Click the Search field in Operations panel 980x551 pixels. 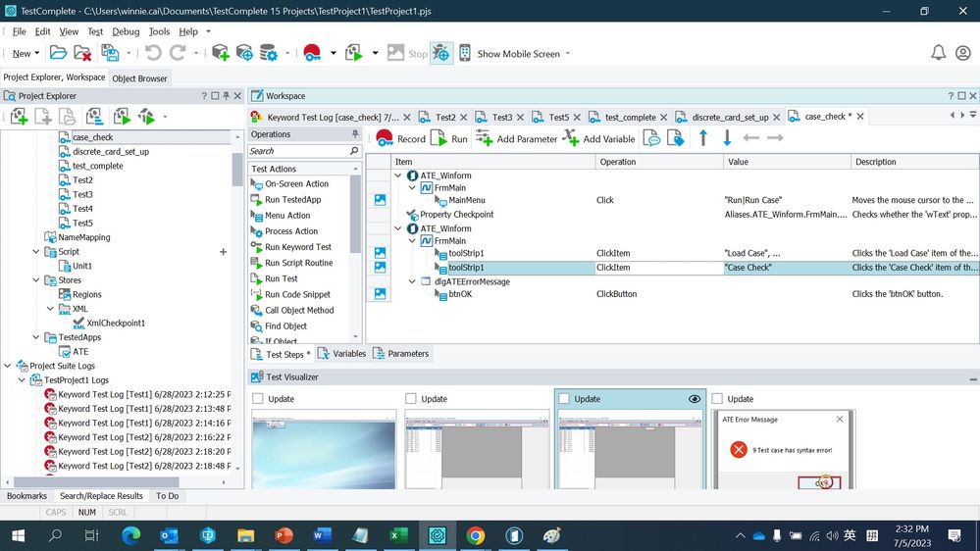[298, 151]
